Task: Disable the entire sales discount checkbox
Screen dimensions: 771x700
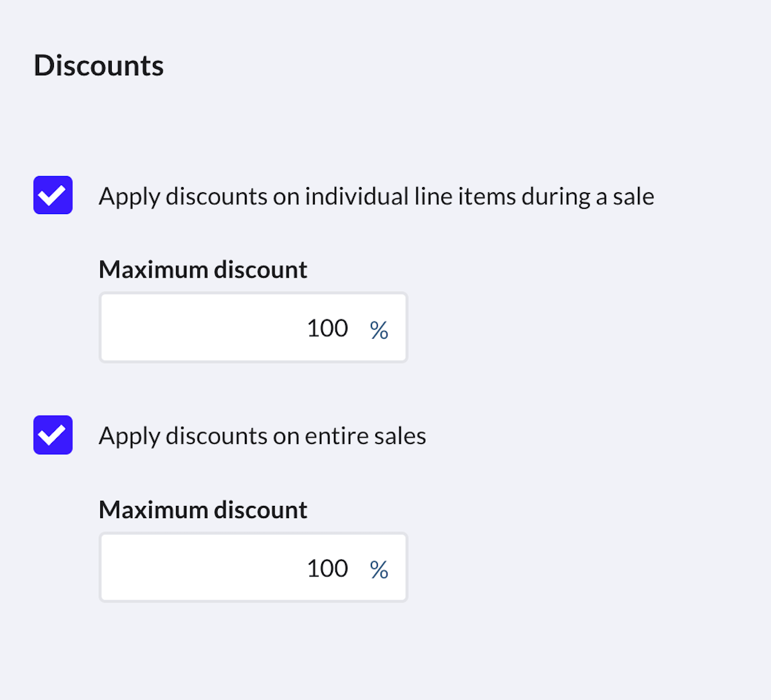Action: 53,435
